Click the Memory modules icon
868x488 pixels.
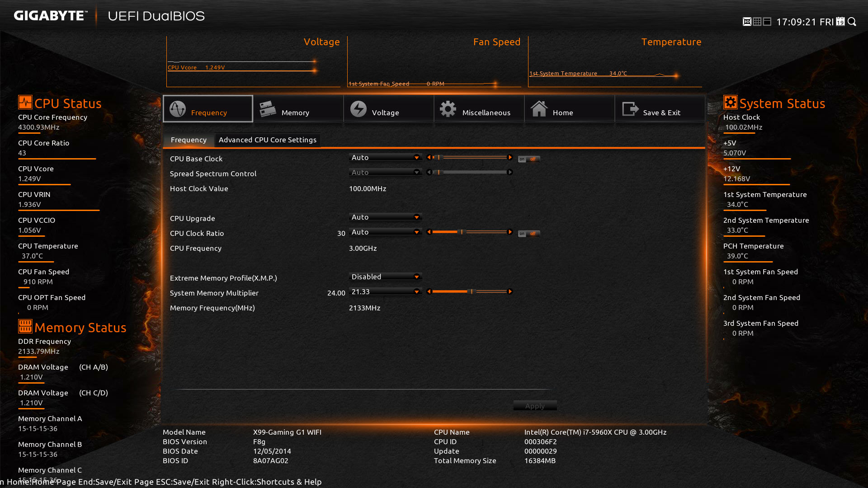[268, 109]
